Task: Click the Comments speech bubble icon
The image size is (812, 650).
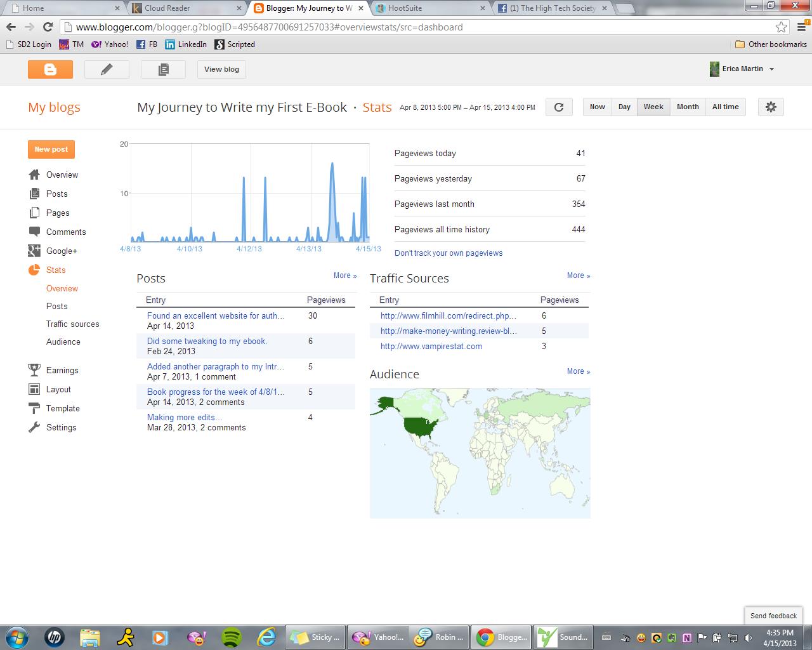Action: (x=34, y=232)
